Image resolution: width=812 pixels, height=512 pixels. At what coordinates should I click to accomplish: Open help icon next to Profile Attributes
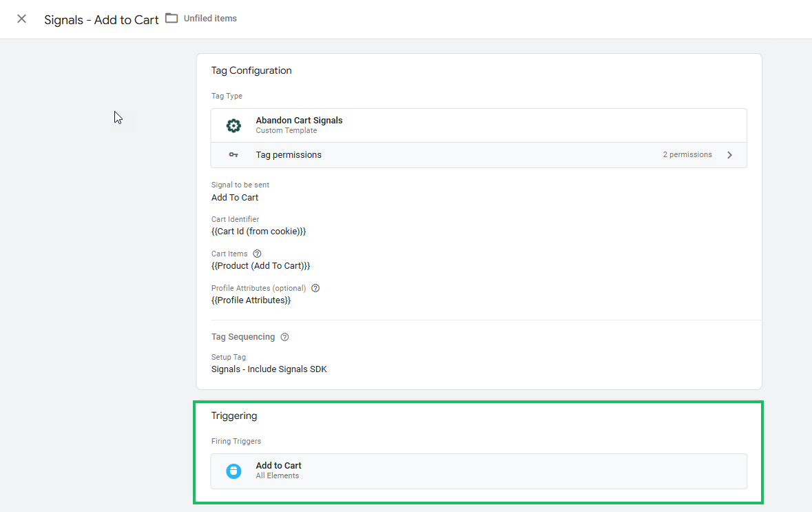pyautogui.click(x=315, y=288)
